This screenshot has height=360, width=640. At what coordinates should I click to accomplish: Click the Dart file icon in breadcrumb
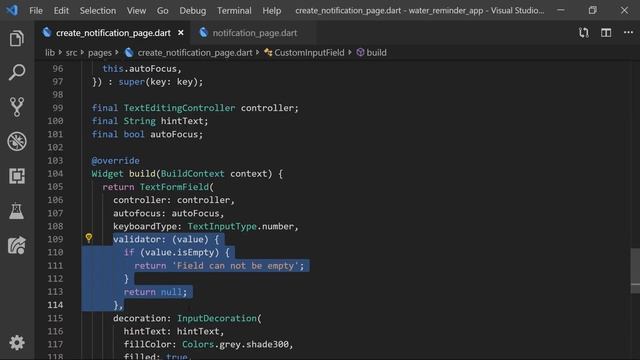coord(129,52)
